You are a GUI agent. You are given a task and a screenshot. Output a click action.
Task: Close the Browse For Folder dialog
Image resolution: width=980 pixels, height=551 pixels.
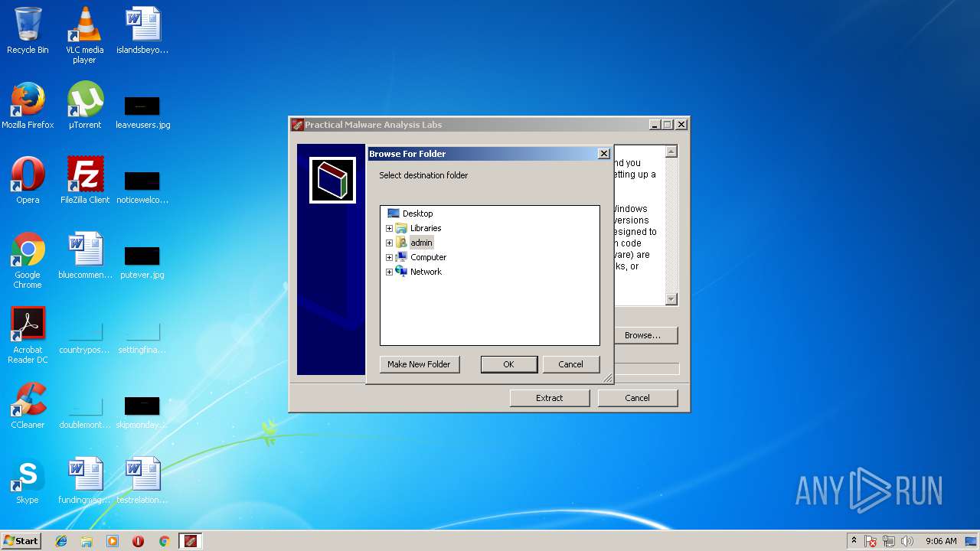click(603, 154)
